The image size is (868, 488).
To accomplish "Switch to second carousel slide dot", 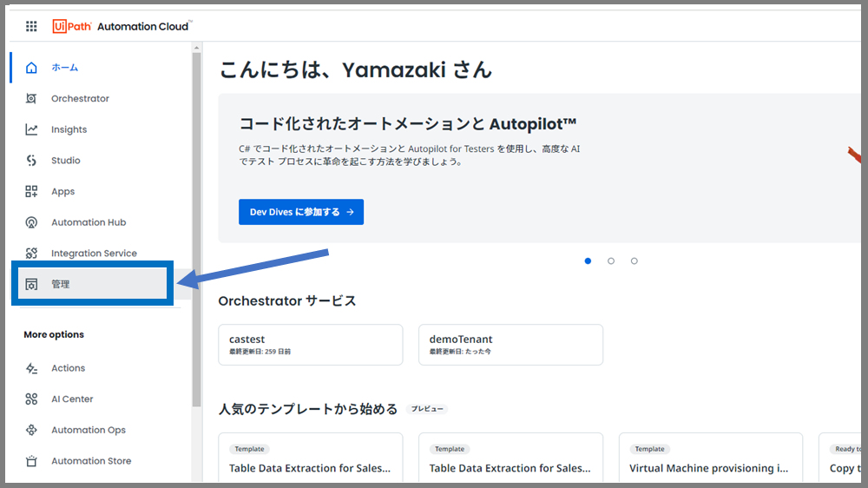I will coord(611,260).
